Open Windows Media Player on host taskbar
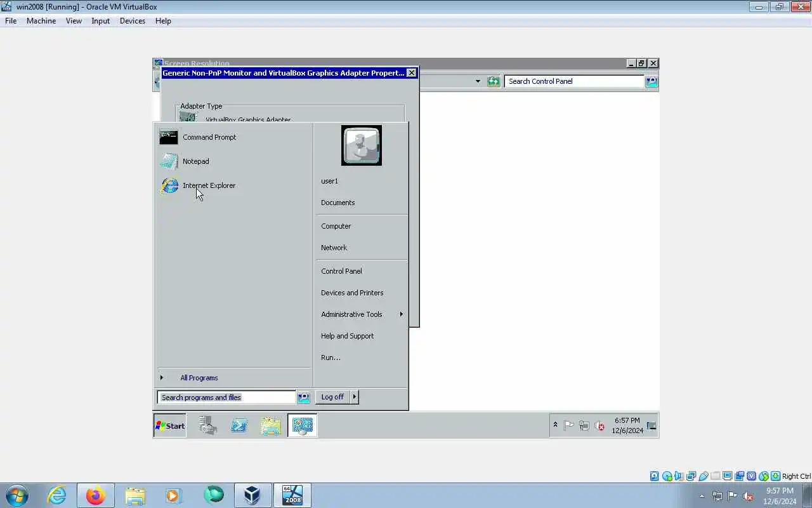 [x=174, y=495]
